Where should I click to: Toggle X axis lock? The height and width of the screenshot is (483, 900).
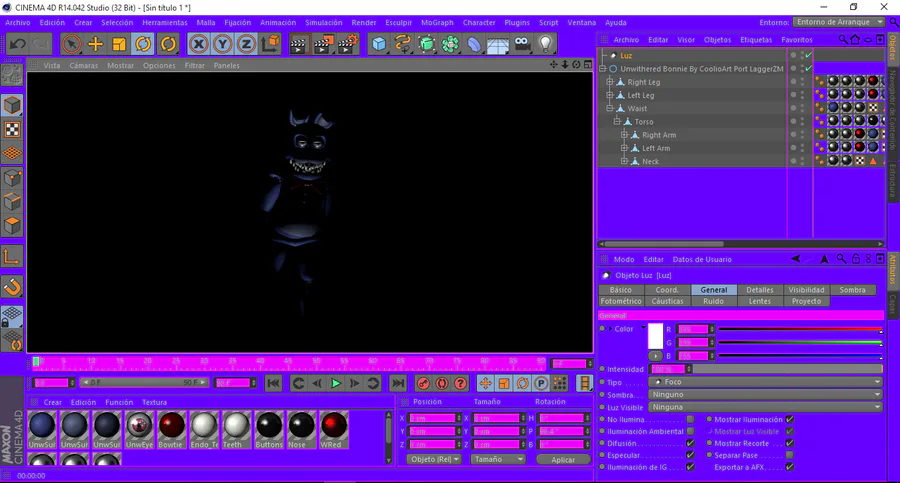point(199,44)
